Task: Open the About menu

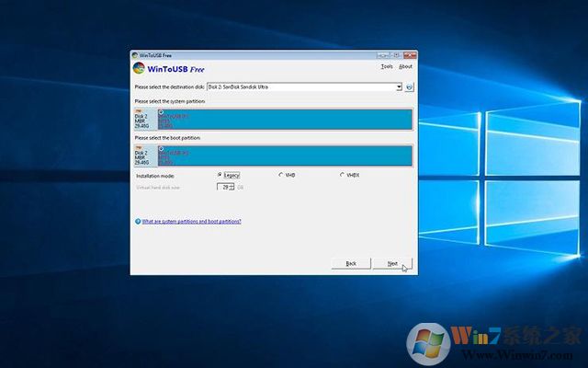Action: [x=405, y=66]
